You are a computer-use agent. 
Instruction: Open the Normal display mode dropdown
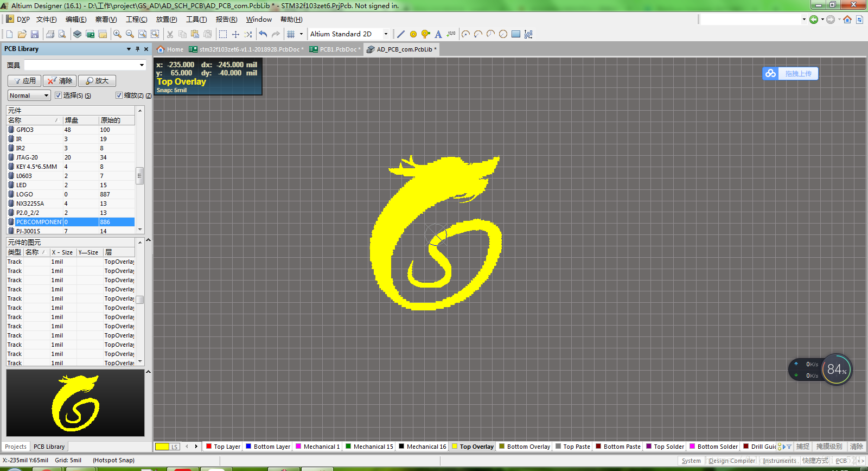pos(29,96)
